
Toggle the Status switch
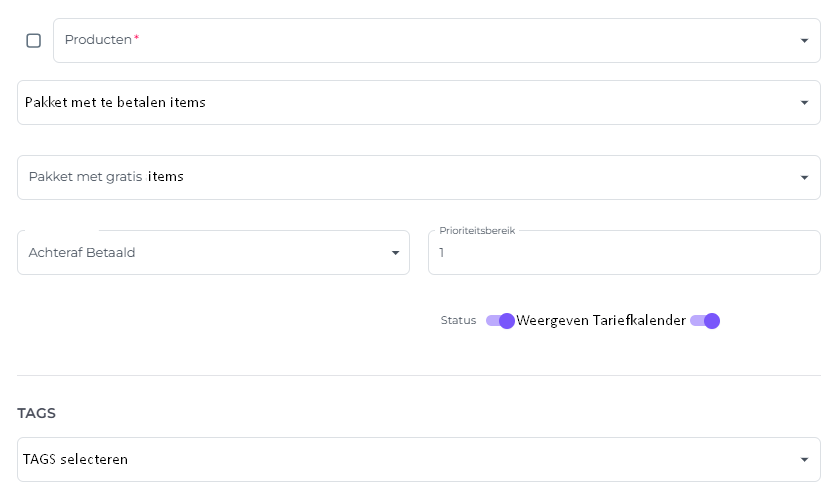coord(500,321)
